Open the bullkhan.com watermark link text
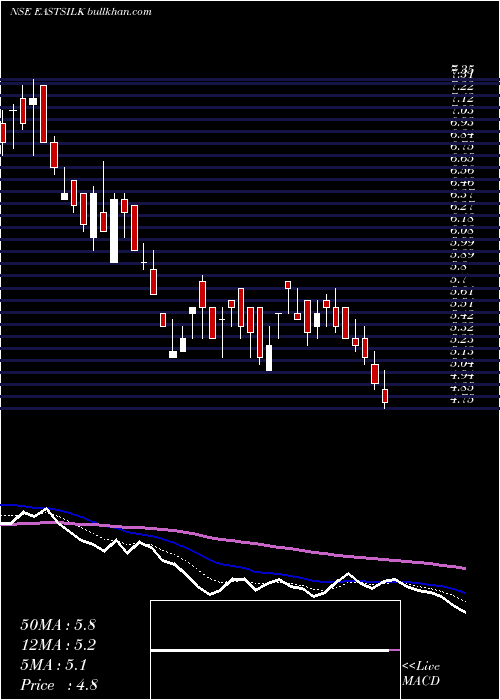Screen dimensions: 500x700 120,12
